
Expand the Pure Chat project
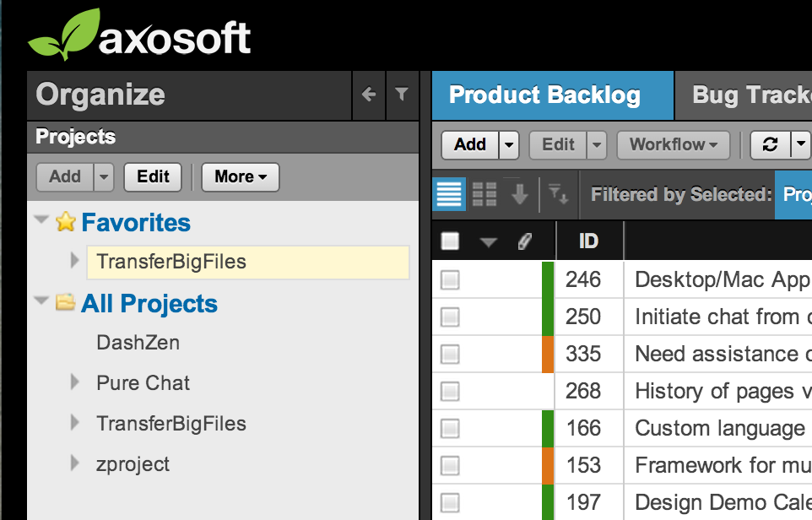(75, 382)
